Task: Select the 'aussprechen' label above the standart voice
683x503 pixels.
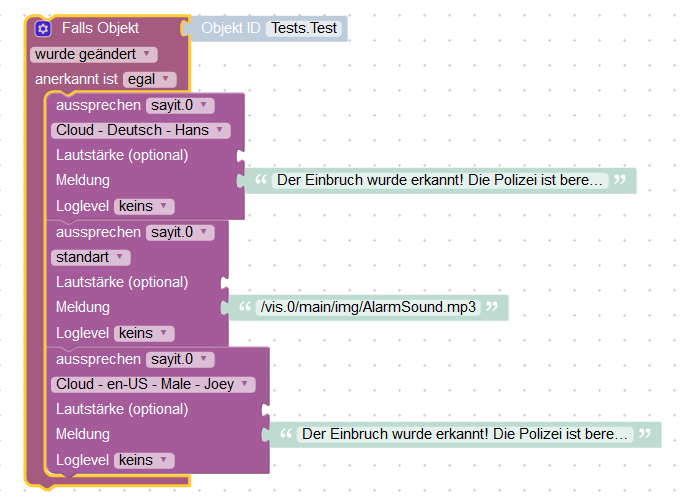Action: (x=98, y=233)
